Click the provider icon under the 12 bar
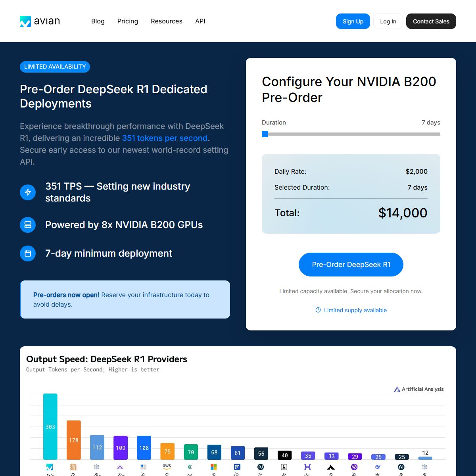This screenshot has height=476, width=476. 425,467
